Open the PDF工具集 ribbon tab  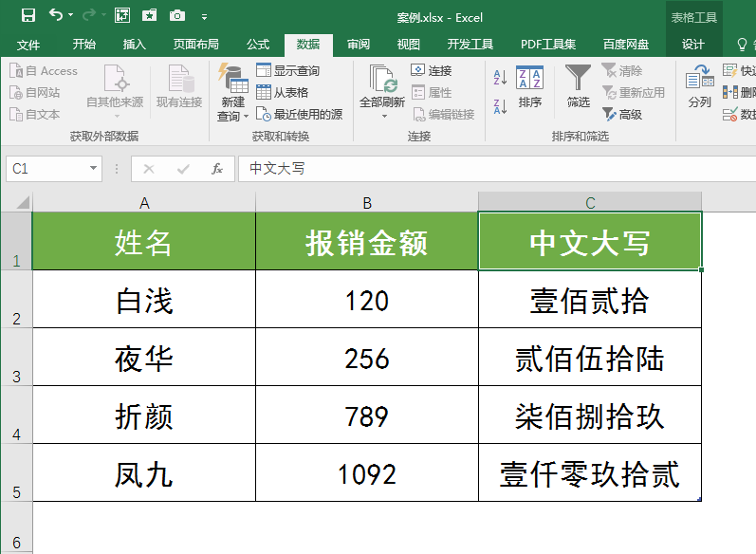click(x=548, y=45)
